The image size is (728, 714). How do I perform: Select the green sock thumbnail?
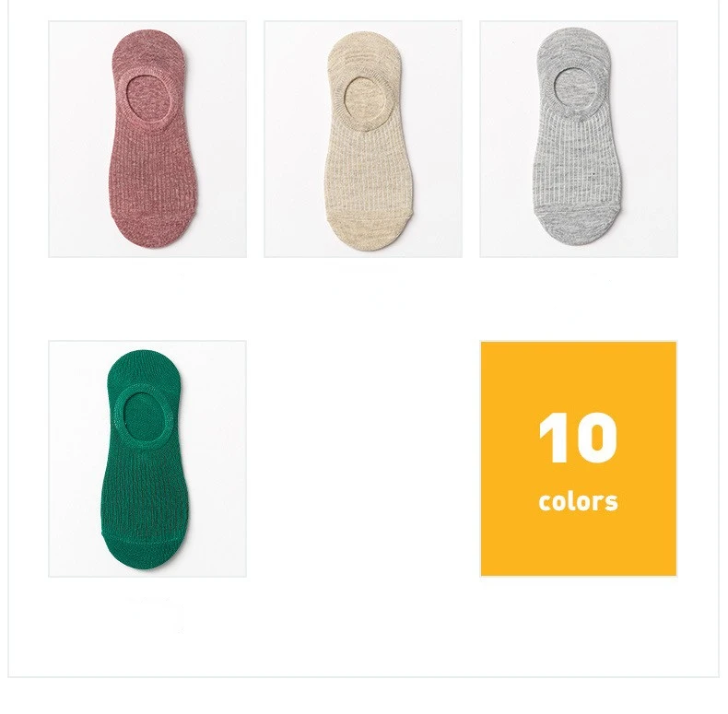click(x=147, y=459)
